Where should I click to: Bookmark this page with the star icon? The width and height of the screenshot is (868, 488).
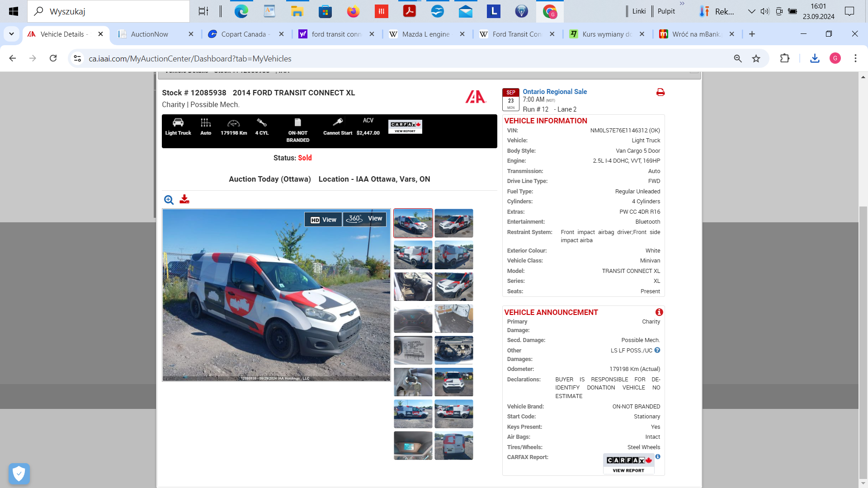[x=756, y=58]
